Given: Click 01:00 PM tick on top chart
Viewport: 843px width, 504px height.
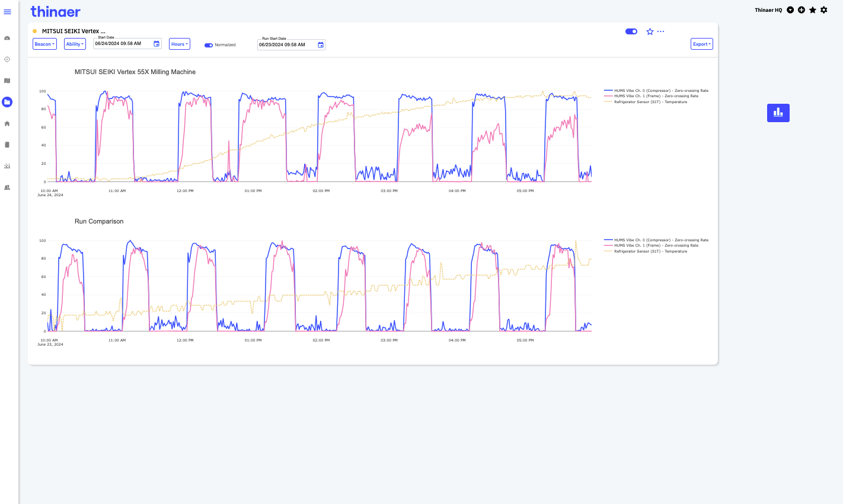Looking at the screenshot, I should (x=253, y=191).
